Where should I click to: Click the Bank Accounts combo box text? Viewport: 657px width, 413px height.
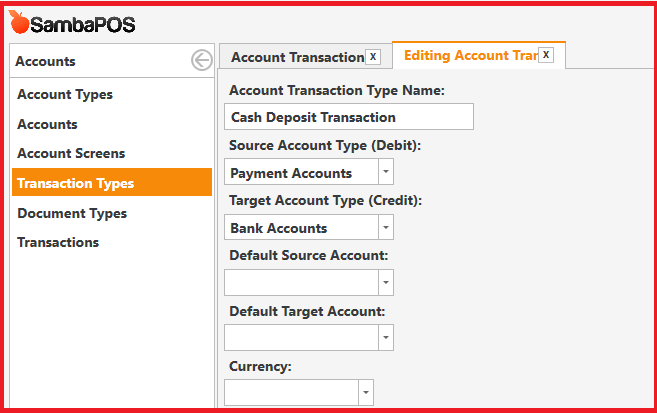279,228
